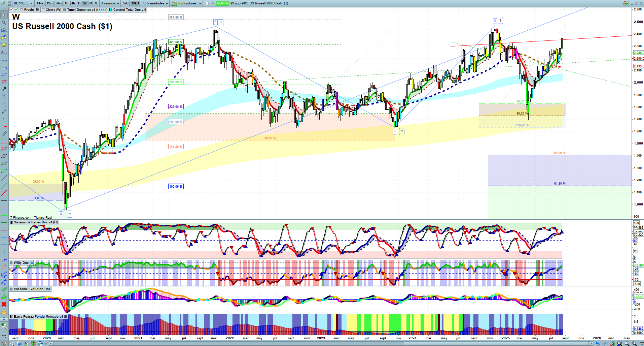Toggle Tunel Domenec v4 indicator box
644x346 pixels.
tap(65, 10)
